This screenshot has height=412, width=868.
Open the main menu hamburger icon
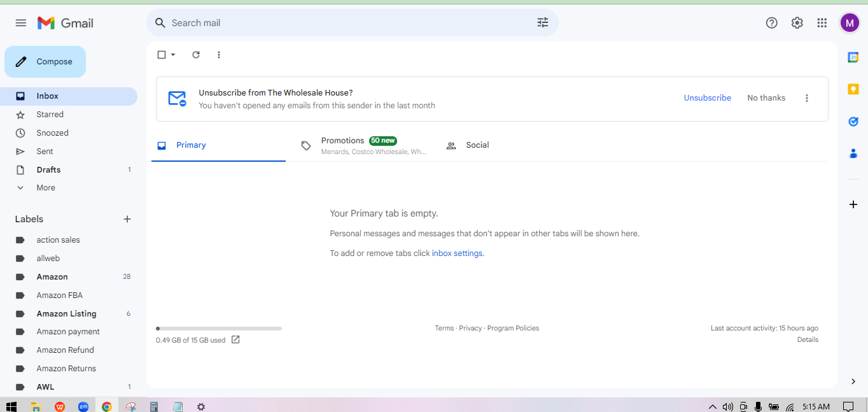pyautogui.click(x=21, y=23)
